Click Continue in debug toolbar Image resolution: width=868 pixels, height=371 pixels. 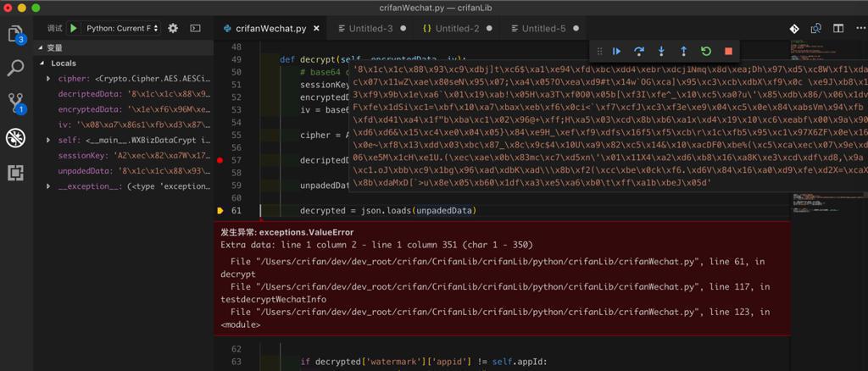pyautogui.click(x=616, y=52)
